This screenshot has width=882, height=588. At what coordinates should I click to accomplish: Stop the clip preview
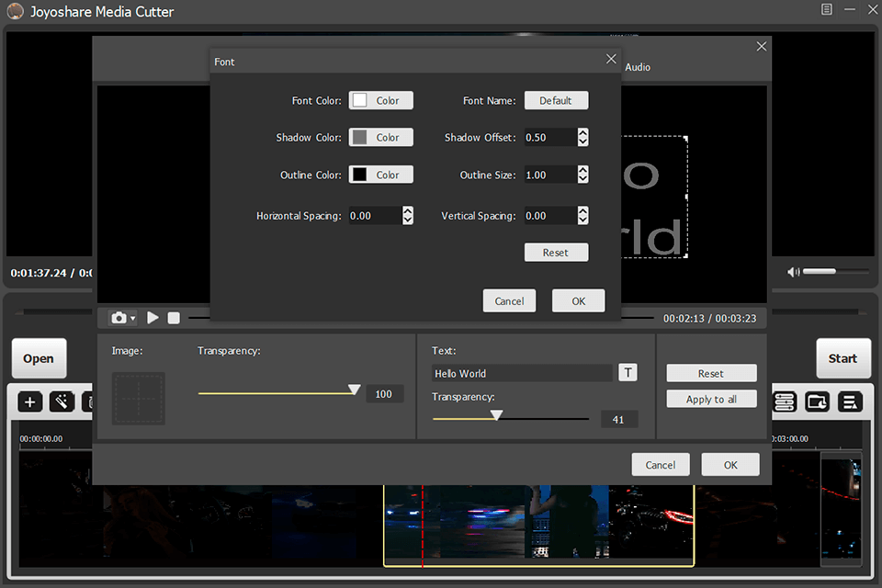pyautogui.click(x=173, y=317)
